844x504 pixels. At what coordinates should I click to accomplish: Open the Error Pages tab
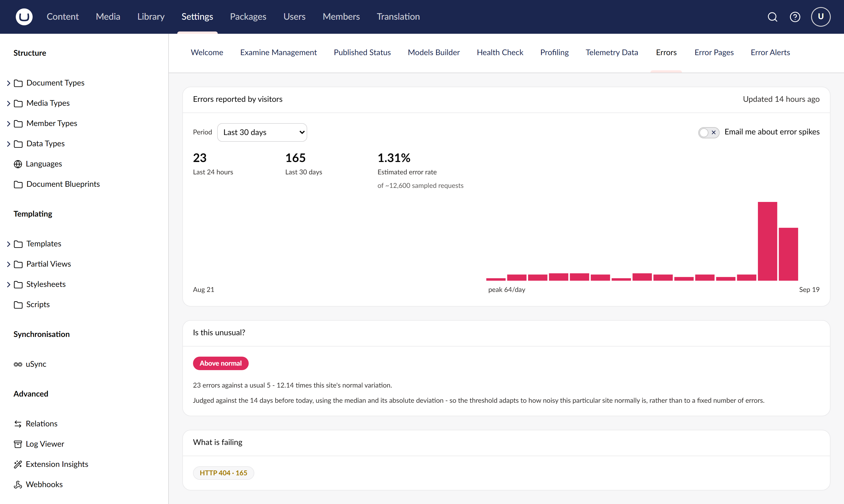tap(714, 53)
